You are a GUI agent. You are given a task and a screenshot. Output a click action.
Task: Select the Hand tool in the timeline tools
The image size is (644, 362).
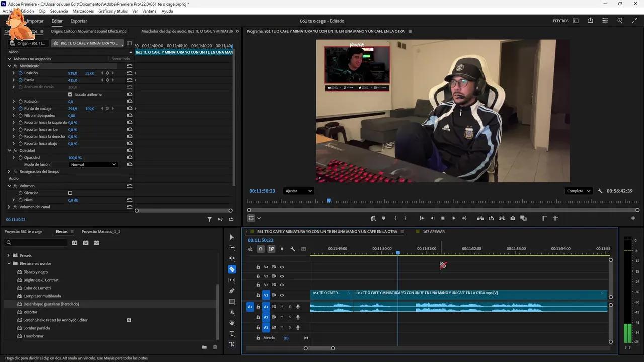pyautogui.click(x=232, y=323)
